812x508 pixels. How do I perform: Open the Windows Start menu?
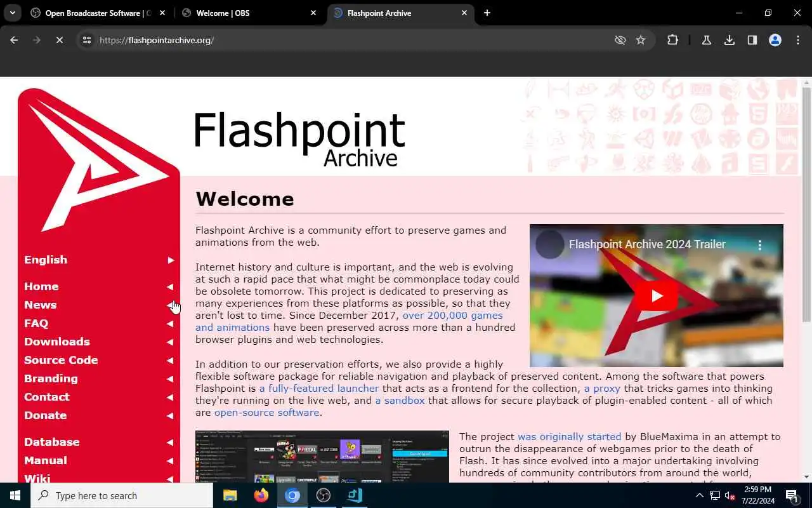(x=15, y=495)
